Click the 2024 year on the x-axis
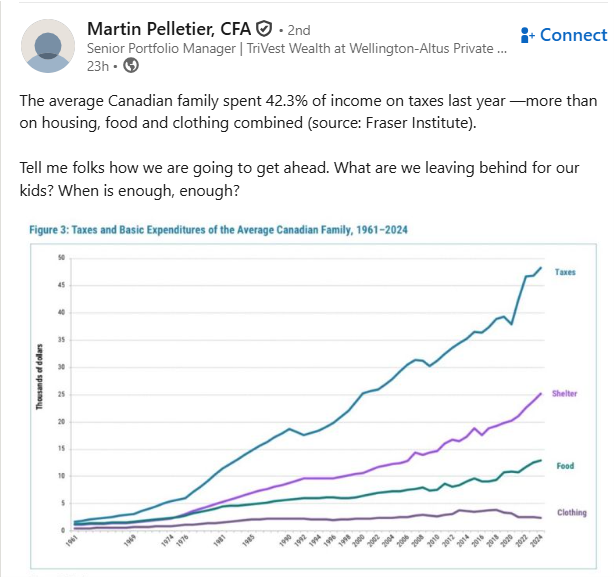 pyautogui.click(x=541, y=543)
